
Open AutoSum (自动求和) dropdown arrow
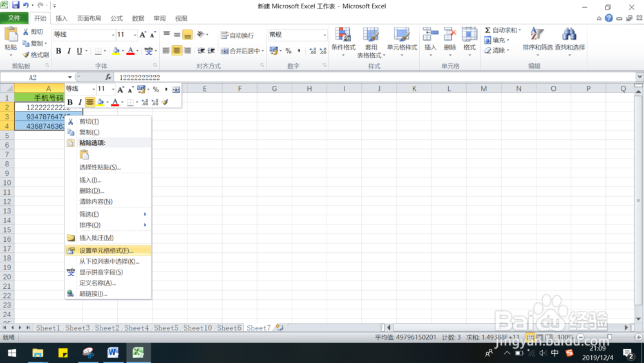pos(520,30)
